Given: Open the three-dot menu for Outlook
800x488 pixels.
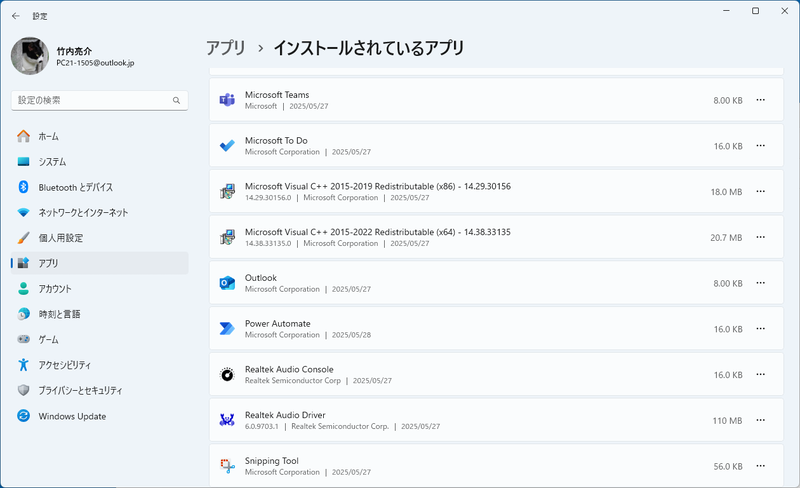Looking at the screenshot, I should (x=760, y=283).
